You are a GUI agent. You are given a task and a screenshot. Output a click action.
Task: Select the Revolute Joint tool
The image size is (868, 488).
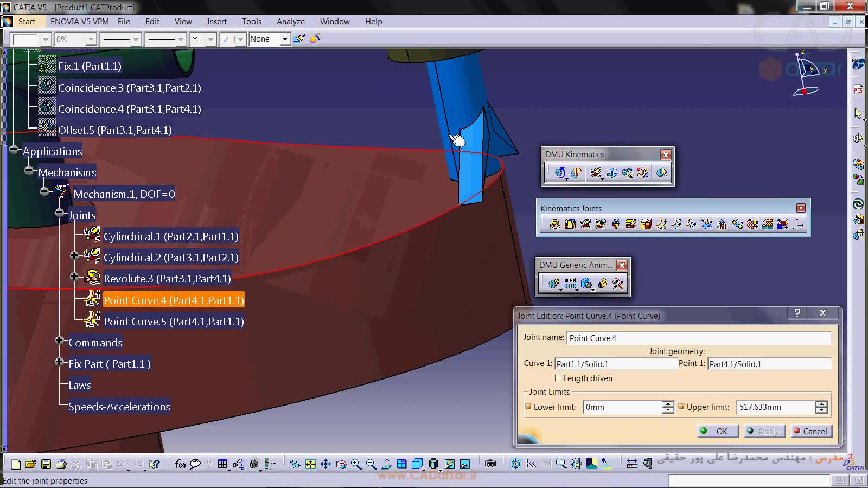554,224
